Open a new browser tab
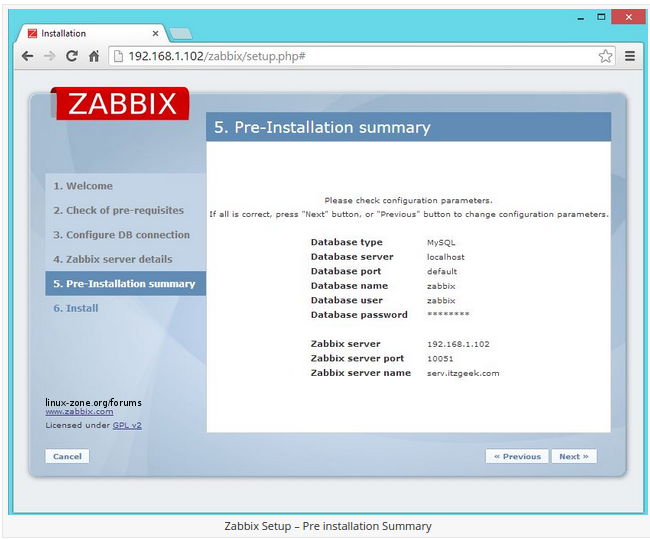 (x=181, y=34)
